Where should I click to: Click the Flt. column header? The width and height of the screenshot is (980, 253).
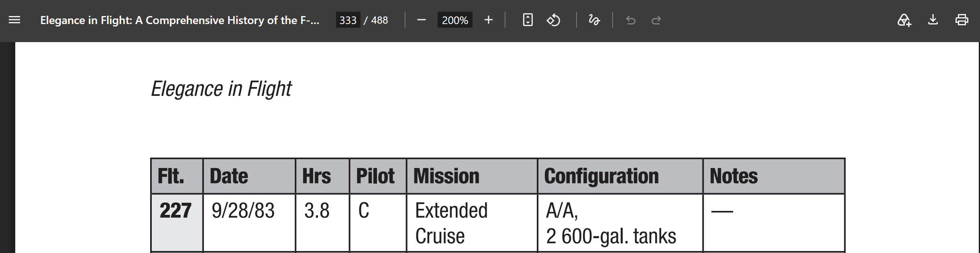point(177,176)
